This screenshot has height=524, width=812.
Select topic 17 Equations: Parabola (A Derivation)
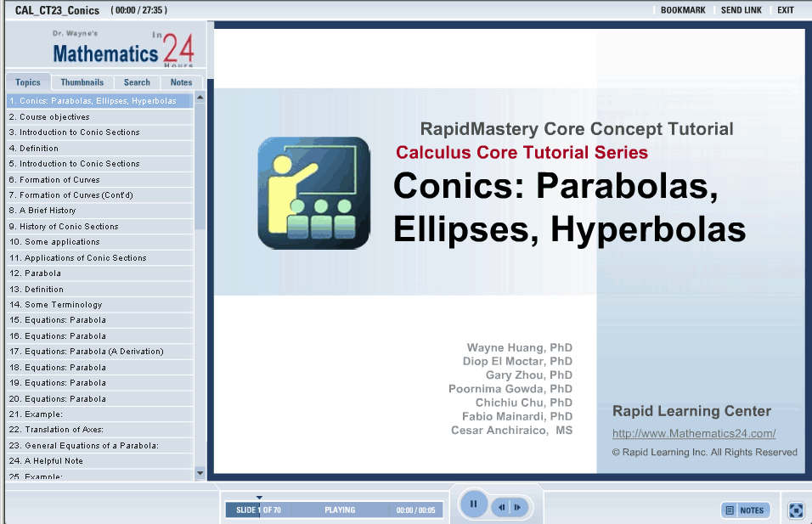click(100, 352)
